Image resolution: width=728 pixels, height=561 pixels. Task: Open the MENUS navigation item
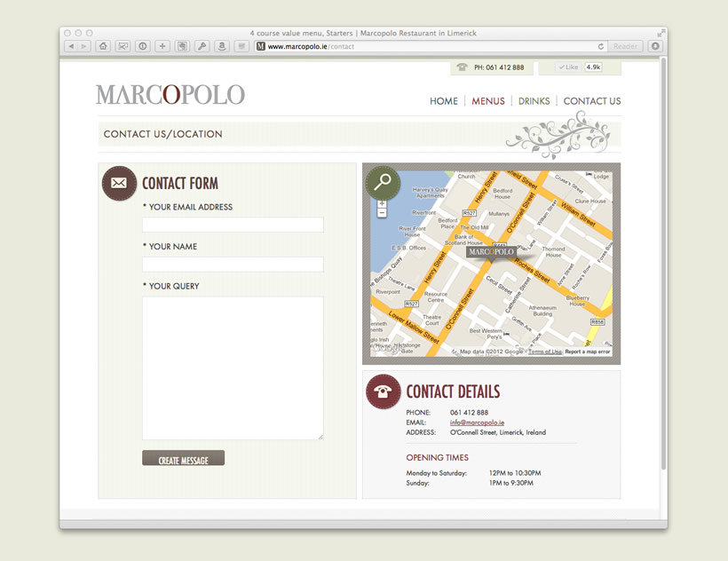(x=488, y=101)
